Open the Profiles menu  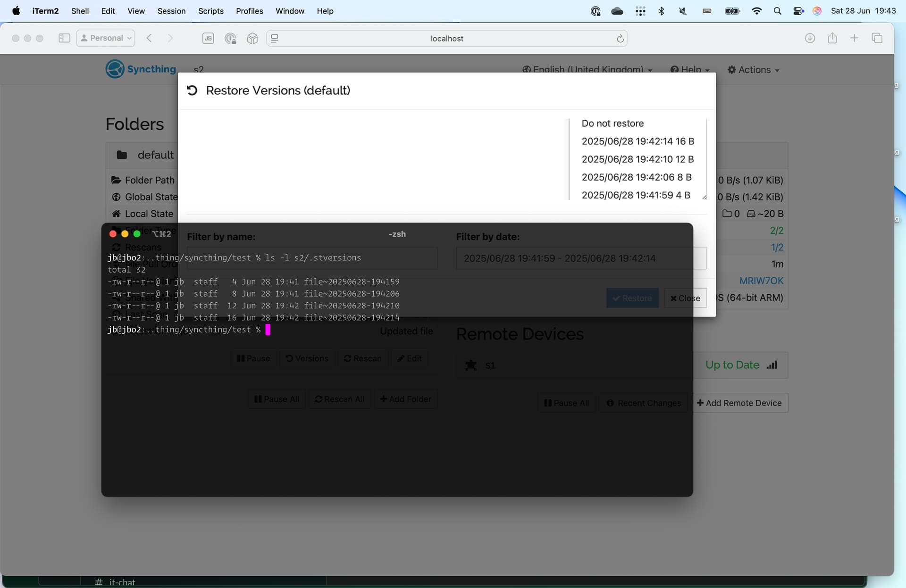(x=250, y=11)
